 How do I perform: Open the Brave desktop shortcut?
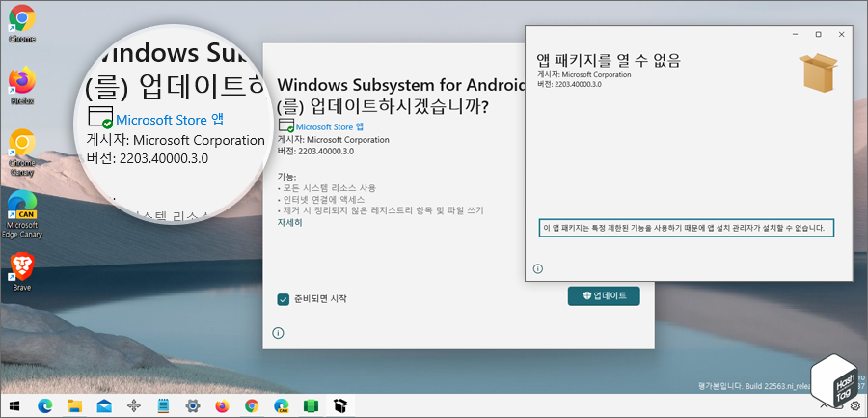pos(22,273)
